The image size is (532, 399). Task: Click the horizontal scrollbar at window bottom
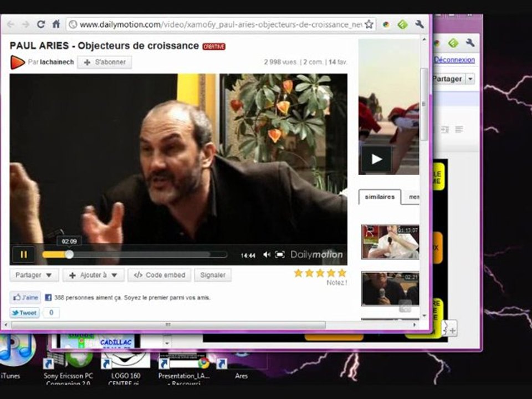pyautogui.click(x=168, y=325)
